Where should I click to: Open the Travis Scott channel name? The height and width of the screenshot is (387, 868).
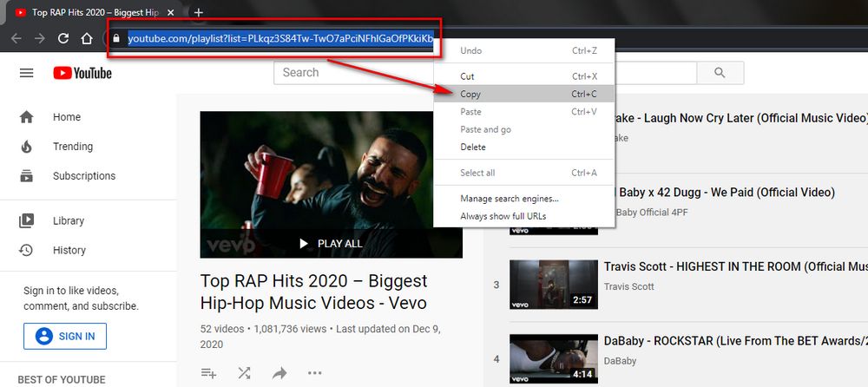coord(628,286)
